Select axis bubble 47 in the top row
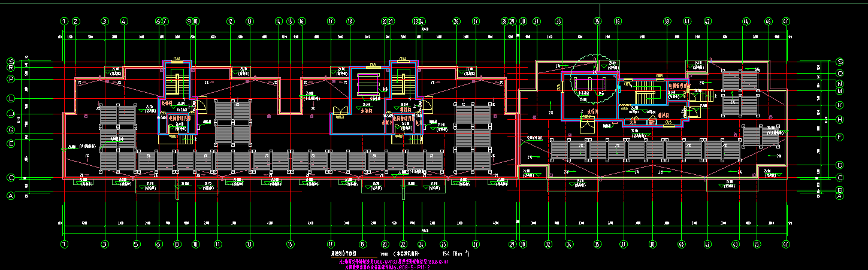This screenshot has height=270, width=868. pos(785,21)
